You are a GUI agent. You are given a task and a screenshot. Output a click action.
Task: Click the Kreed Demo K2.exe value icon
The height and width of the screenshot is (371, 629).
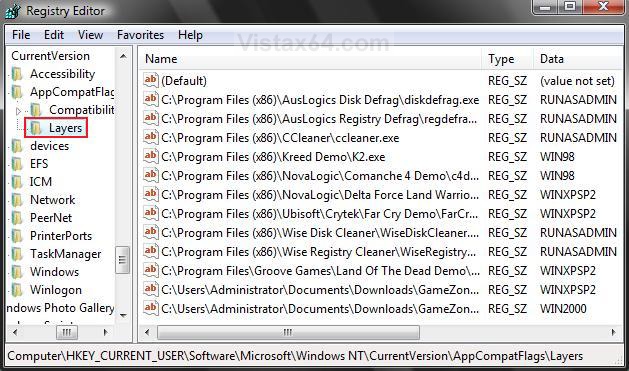point(151,156)
